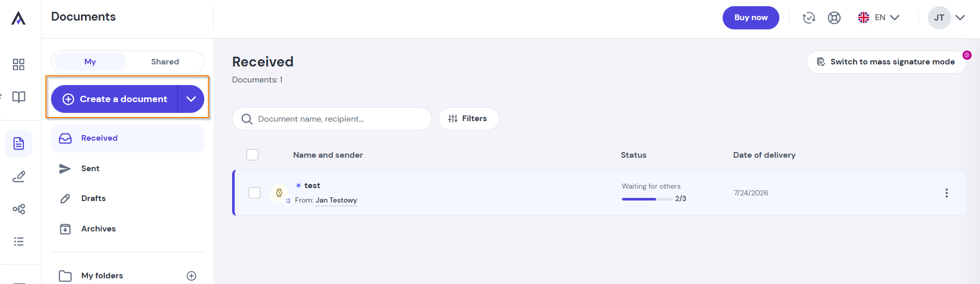
Task: Open the EN language dropdown
Action: tap(879, 18)
